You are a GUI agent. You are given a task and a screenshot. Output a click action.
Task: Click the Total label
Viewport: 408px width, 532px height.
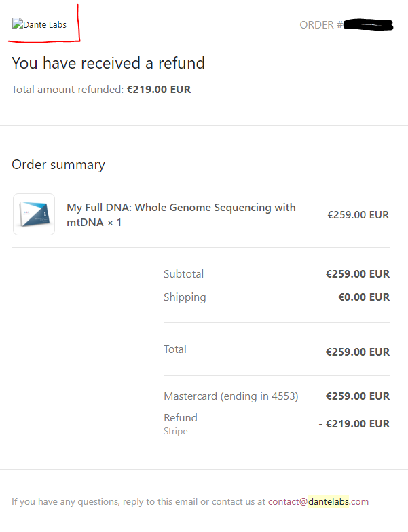pyautogui.click(x=175, y=349)
